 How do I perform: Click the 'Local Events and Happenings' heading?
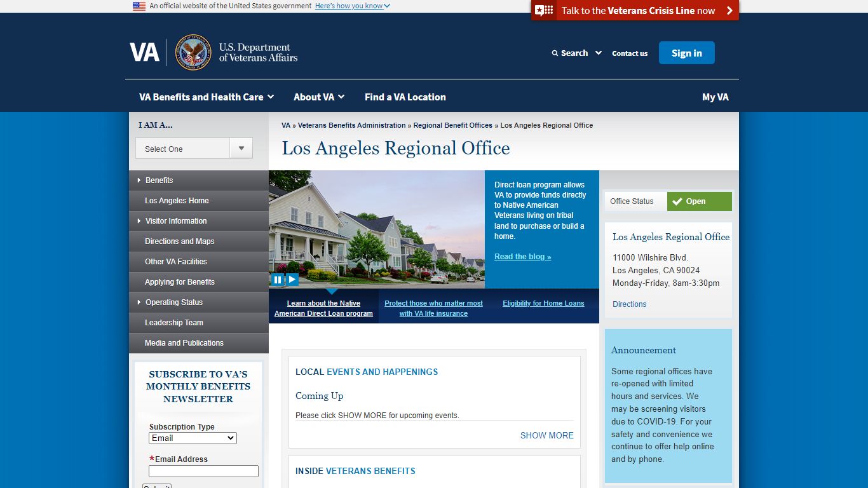[x=367, y=372]
